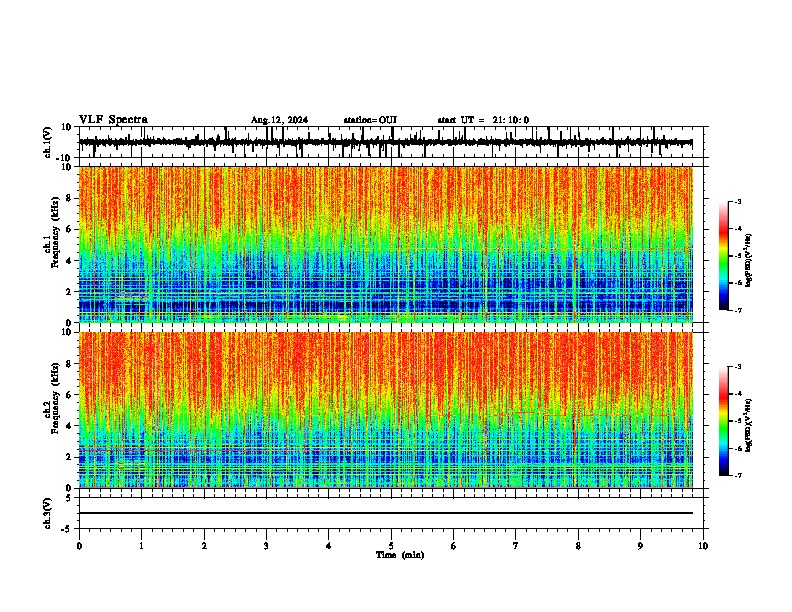Click the 'start UT = 21:10:0' label
The image size is (792, 612).
tap(483, 120)
